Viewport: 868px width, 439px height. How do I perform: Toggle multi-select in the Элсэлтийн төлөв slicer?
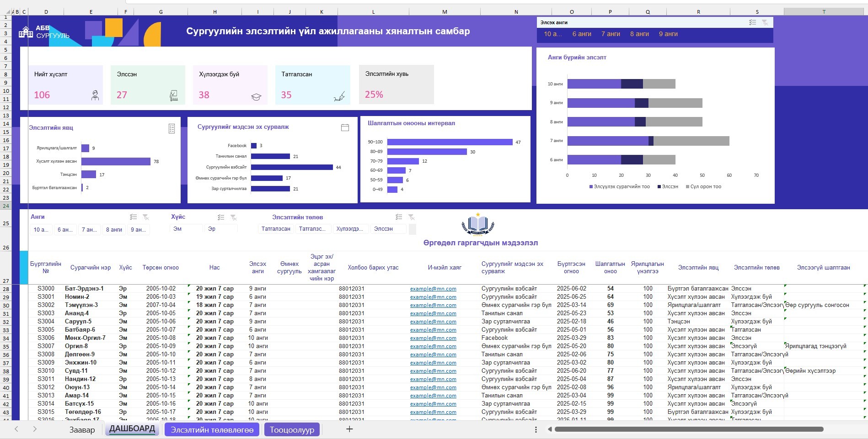(399, 217)
